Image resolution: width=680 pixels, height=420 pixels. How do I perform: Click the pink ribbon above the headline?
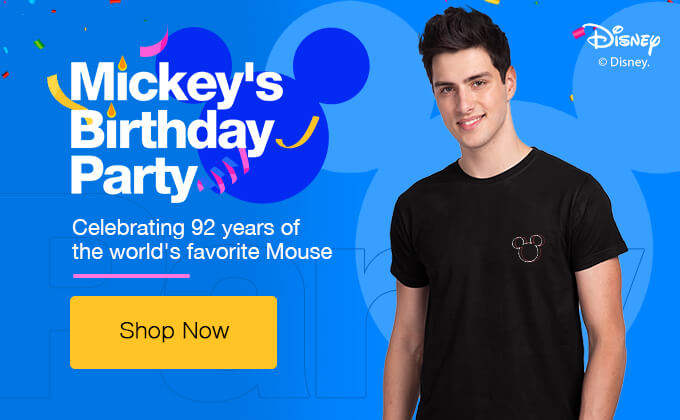tap(155, 44)
